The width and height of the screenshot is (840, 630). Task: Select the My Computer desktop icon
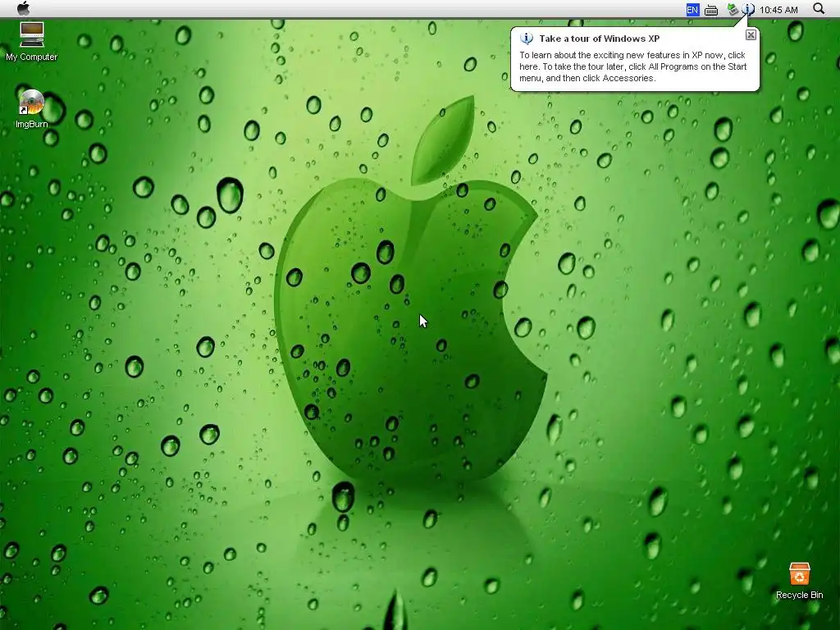tap(32, 41)
